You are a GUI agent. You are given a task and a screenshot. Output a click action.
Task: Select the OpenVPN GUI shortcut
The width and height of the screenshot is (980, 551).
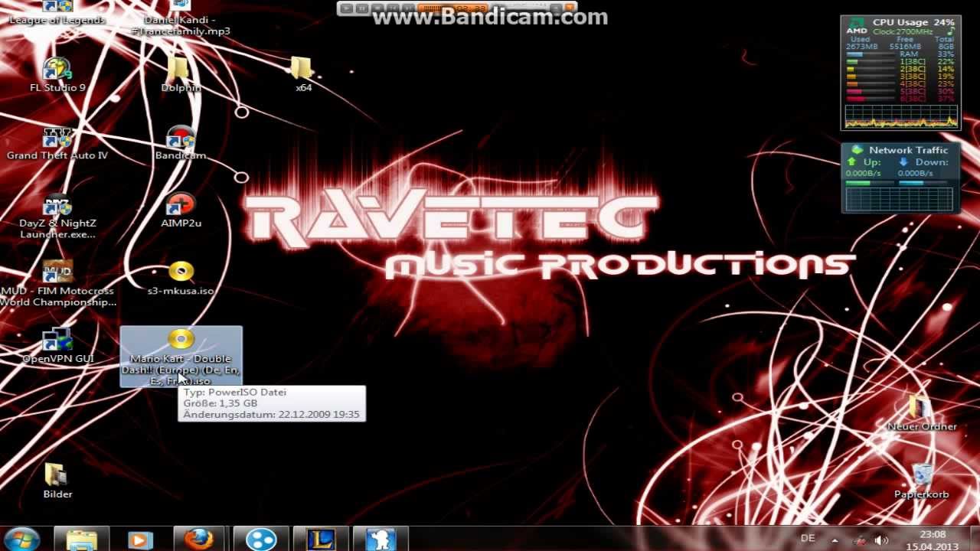click(x=57, y=346)
